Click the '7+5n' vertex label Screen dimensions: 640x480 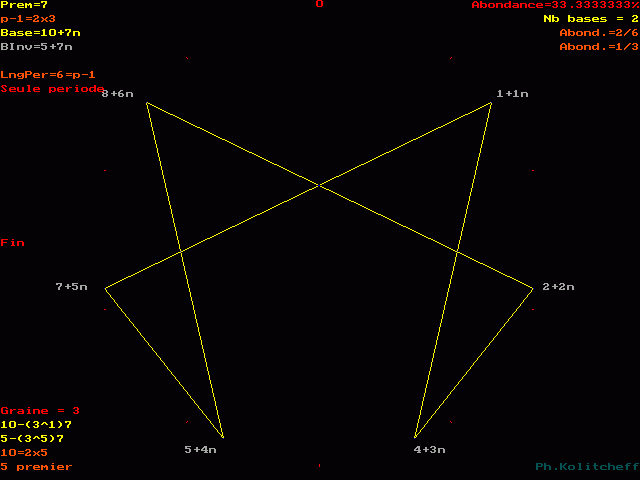click(x=71, y=287)
